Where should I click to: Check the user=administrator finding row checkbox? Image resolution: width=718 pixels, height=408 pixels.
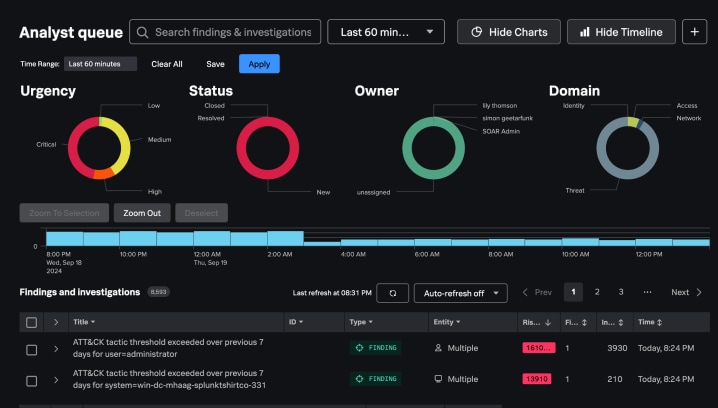click(x=31, y=349)
